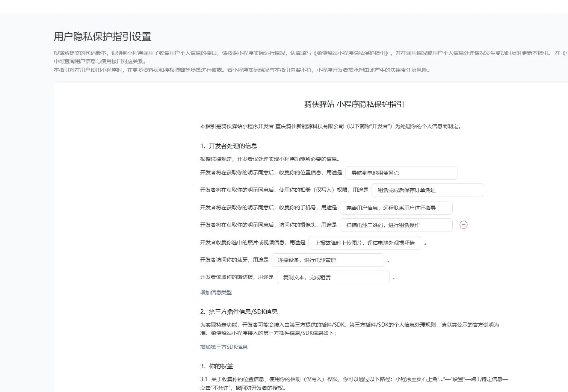
Task: Edit the camera access purpose field
Action: (x=396, y=225)
